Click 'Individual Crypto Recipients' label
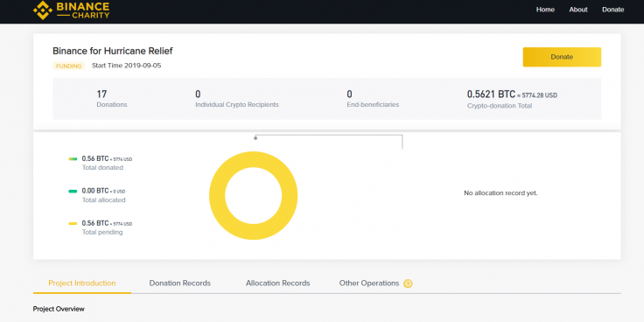 pos(237,105)
